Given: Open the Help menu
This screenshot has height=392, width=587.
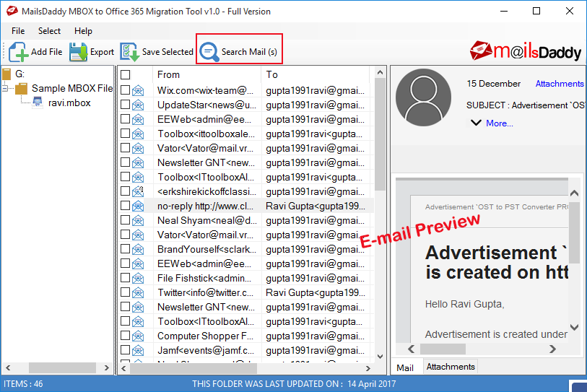Looking at the screenshot, I should click(x=83, y=31).
